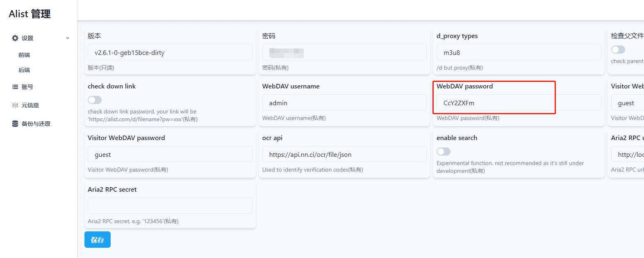Go to the 元信息 section

(30, 105)
